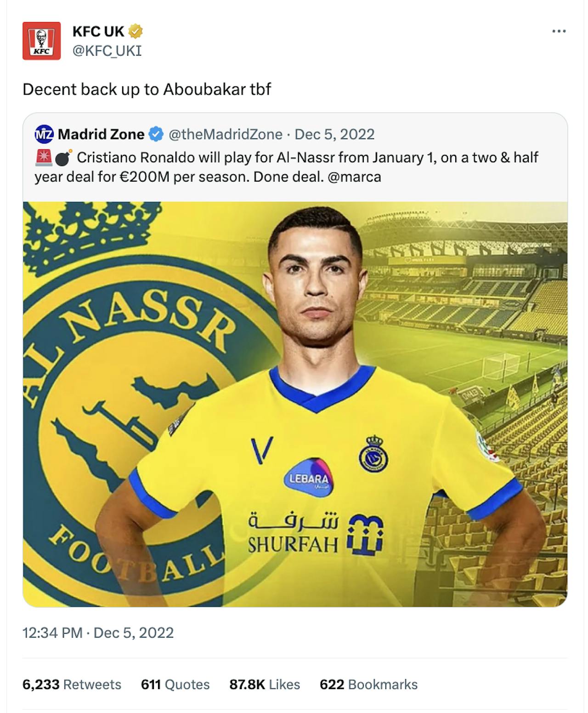588x713 pixels.
Task: Open the @marca mention link
Action: (x=354, y=177)
